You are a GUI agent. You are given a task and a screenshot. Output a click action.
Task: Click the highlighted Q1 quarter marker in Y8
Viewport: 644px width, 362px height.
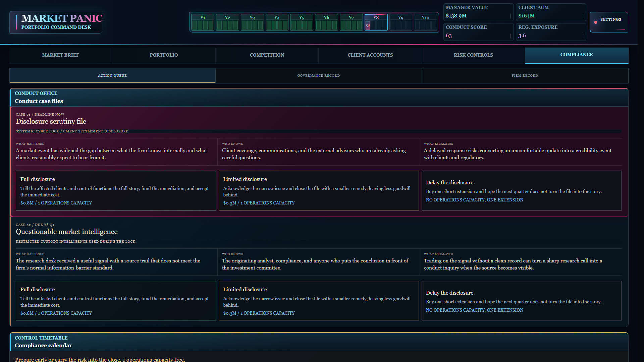[x=368, y=25]
